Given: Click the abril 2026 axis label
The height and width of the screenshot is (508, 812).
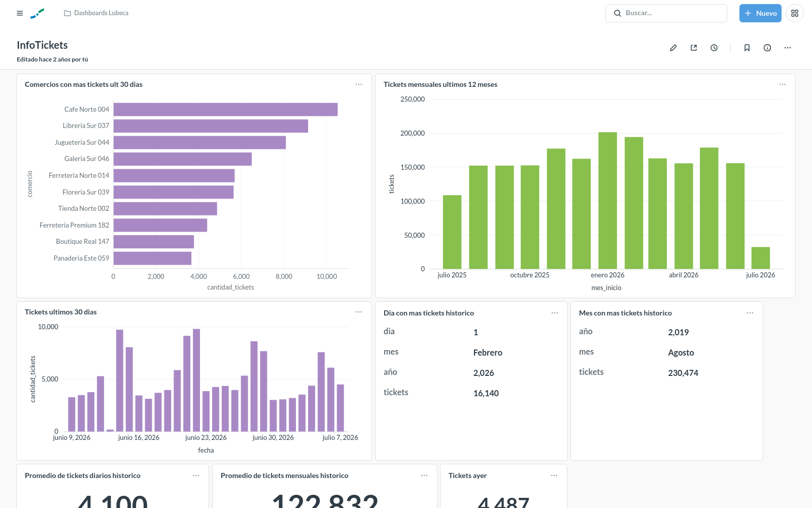Looking at the screenshot, I should [x=684, y=275].
